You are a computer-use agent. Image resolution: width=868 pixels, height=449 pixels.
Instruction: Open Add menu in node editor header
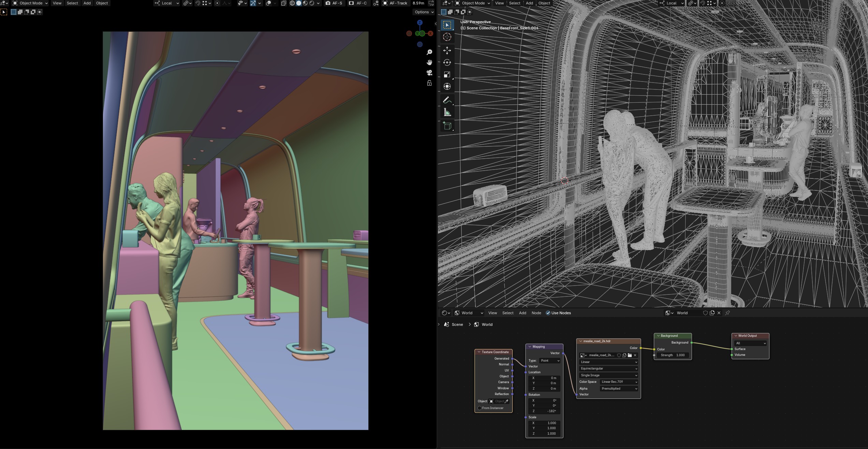(523, 313)
